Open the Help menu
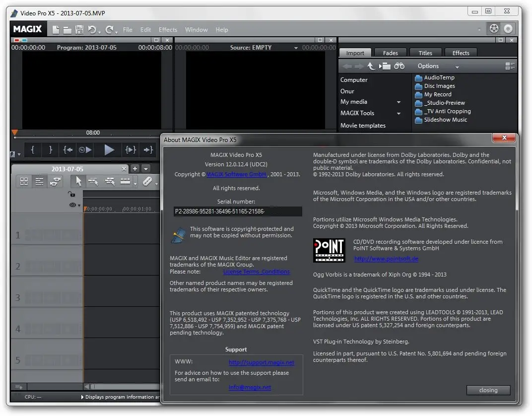532x416 pixels. click(222, 30)
